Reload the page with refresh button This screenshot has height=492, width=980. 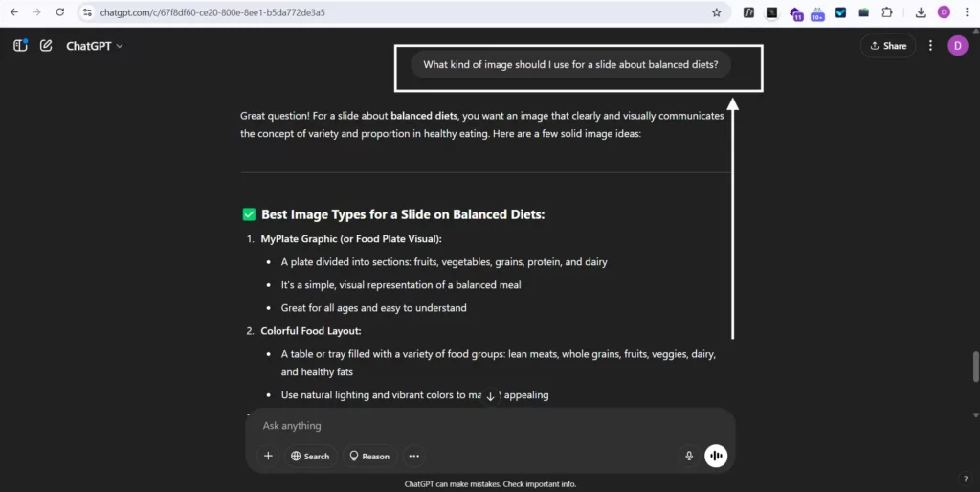coord(59,12)
